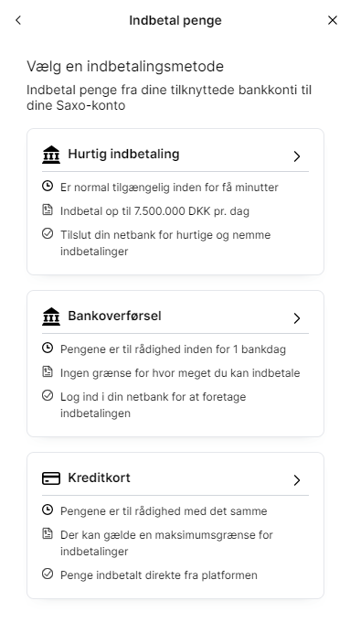Click the document icon beside maksimumsgrænse text
The width and height of the screenshot is (350, 644).
(48, 533)
